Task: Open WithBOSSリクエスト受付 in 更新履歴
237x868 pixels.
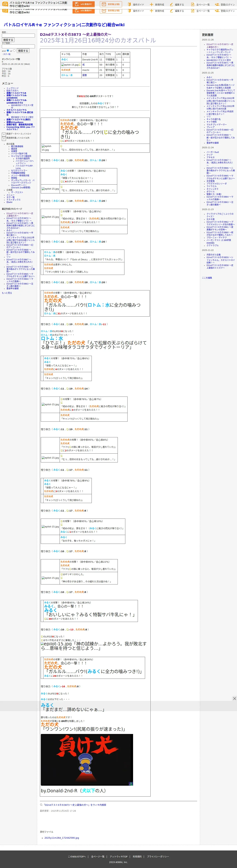Action: click(x=219, y=60)
